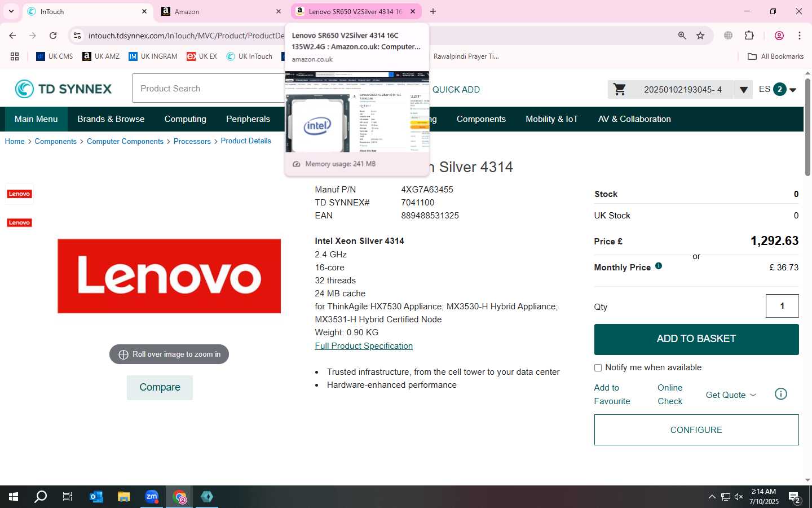Open AV & Collaboration menu
The height and width of the screenshot is (508, 812).
point(634,119)
